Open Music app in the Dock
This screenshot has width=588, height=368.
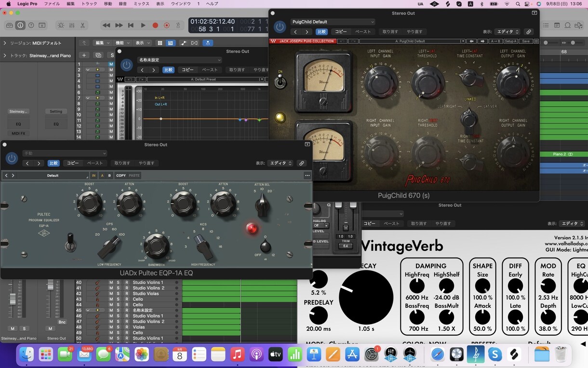(x=237, y=355)
